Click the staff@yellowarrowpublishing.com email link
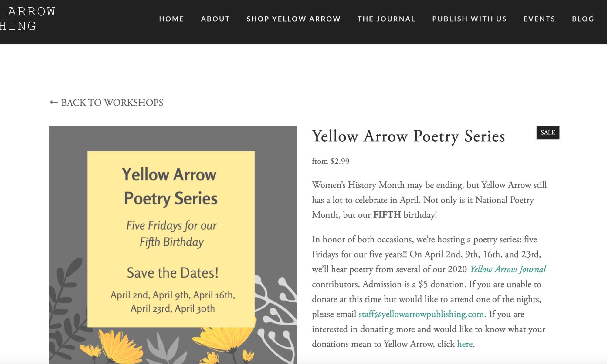Viewport: 607px width, 364px height. pyautogui.click(x=421, y=314)
